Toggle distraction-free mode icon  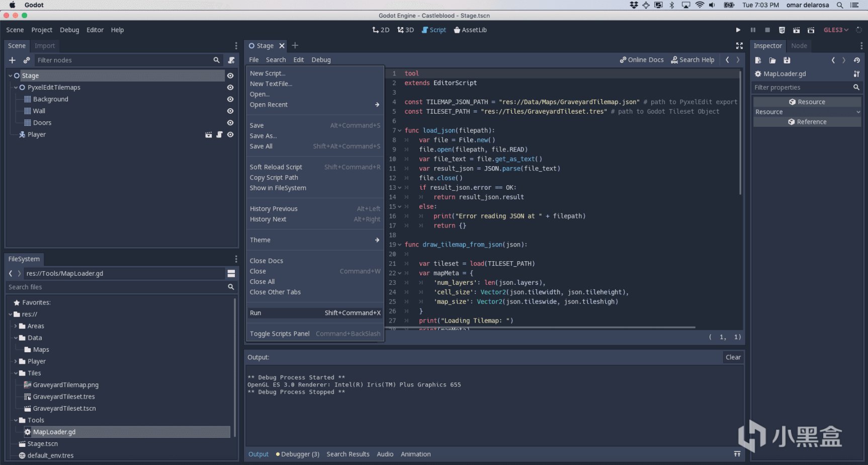[739, 46]
